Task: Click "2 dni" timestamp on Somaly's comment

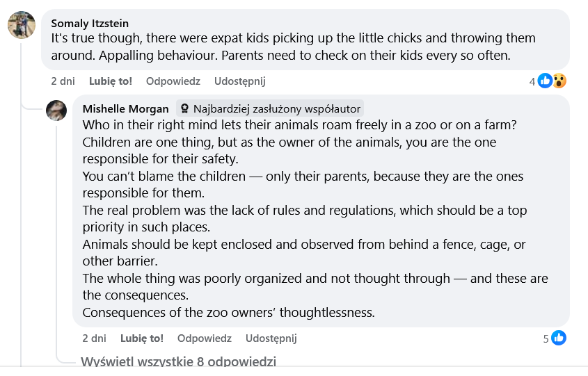Action: 63,81
